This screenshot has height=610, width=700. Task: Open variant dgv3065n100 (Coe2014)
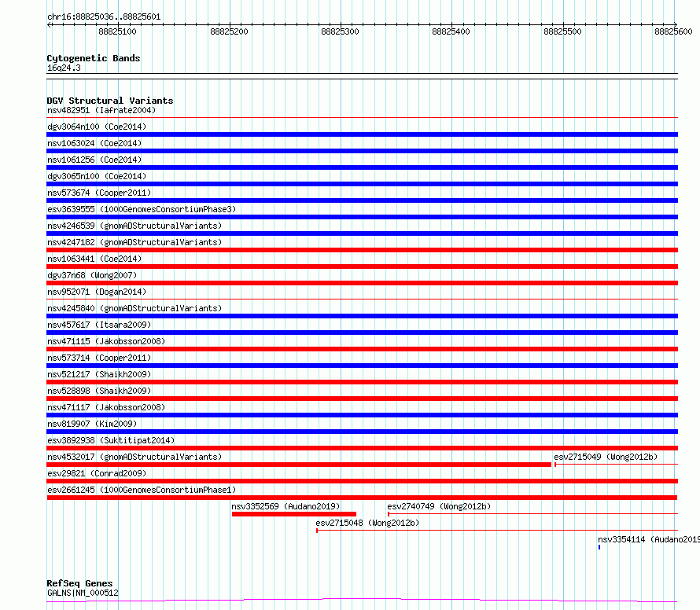(97, 176)
